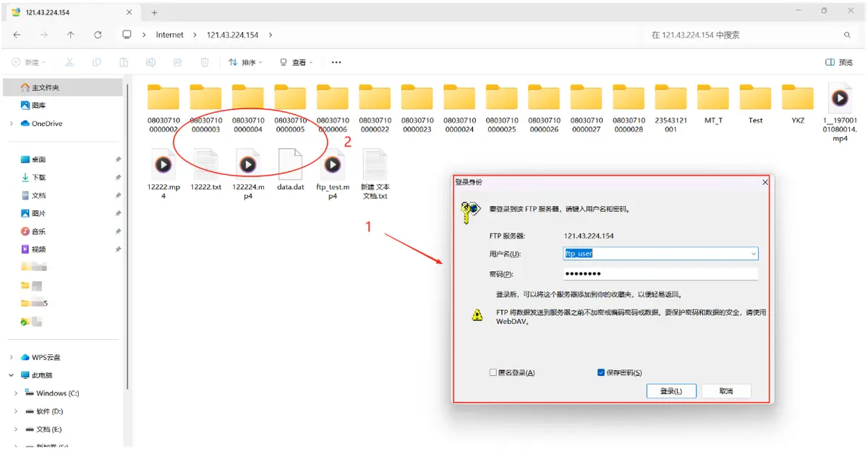Select the 12222.txt file
The width and height of the screenshot is (868, 454).
(x=205, y=169)
